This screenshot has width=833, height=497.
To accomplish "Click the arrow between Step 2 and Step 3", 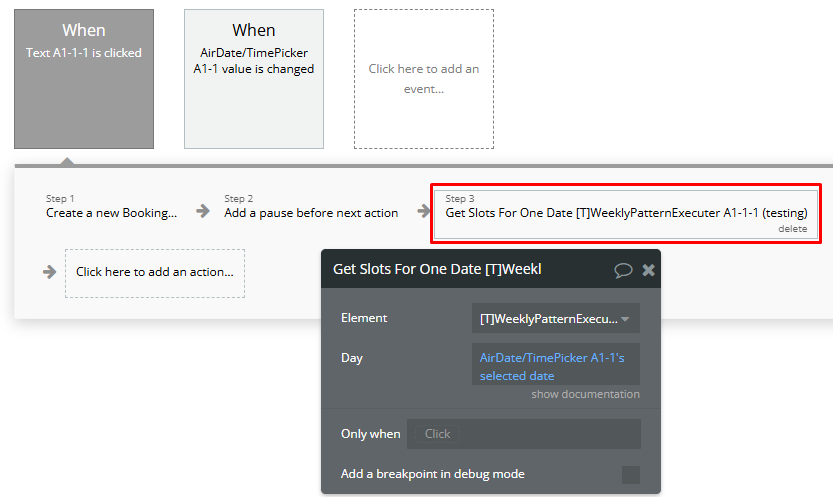I will pyautogui.click(x=421, y=211).
